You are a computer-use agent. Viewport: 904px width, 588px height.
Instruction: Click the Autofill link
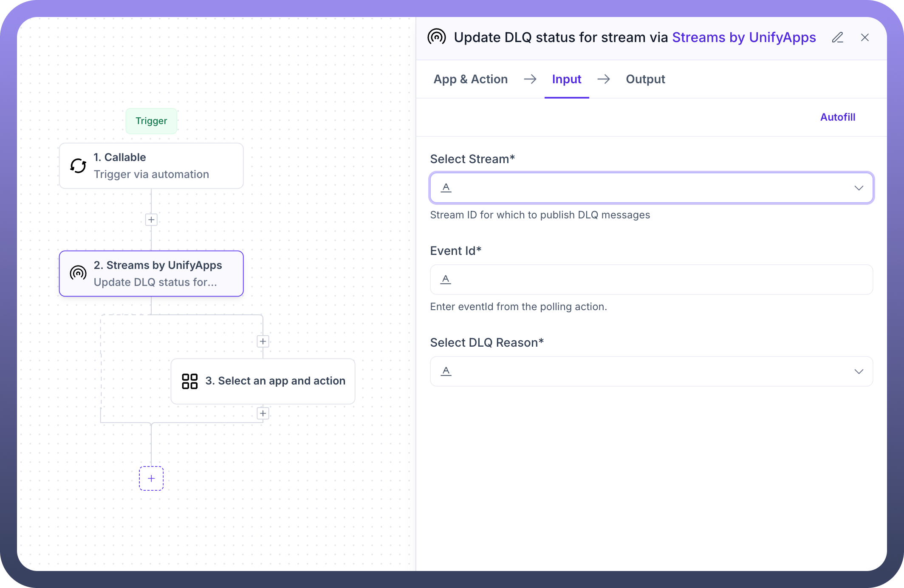point(837,117)
